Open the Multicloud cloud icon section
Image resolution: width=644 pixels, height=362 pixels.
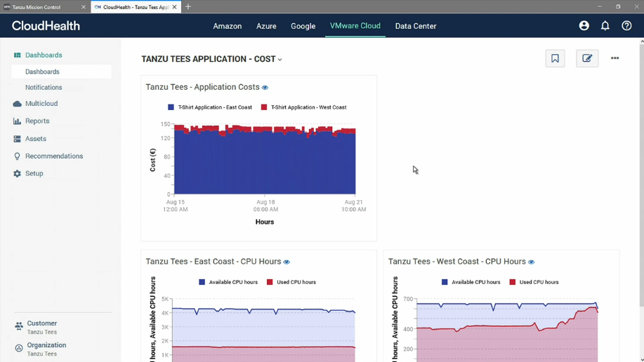(17, 104)
